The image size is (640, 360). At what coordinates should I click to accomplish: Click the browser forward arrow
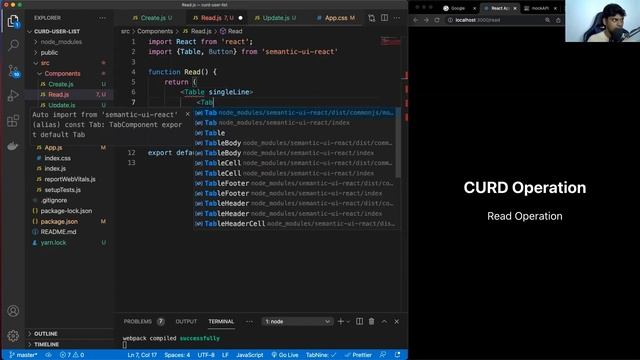426,20
